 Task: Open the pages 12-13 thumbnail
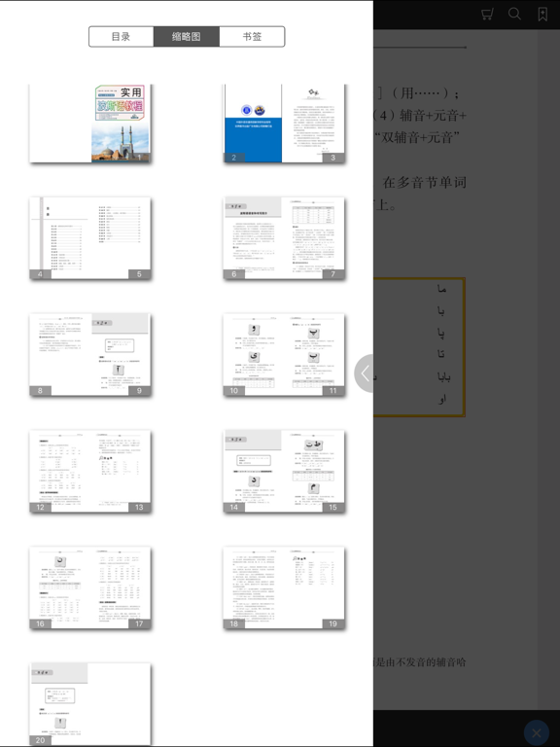(x=90, y=472)
